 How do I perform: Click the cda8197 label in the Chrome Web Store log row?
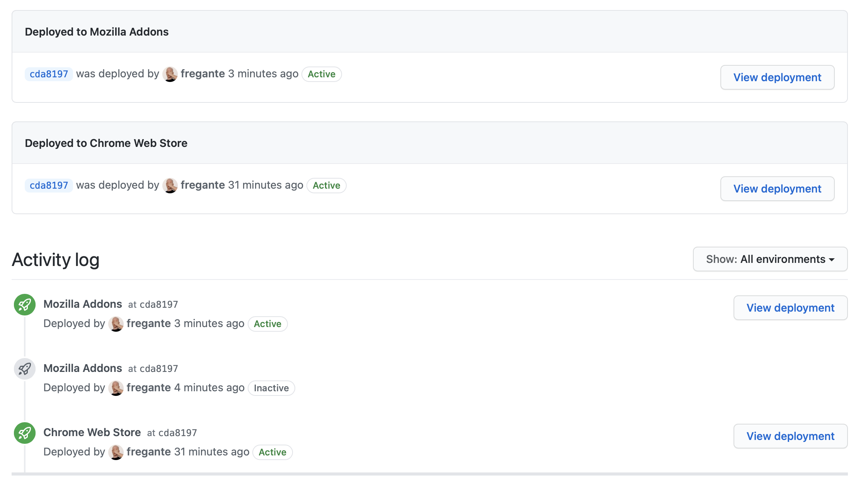tap(177, 432)
